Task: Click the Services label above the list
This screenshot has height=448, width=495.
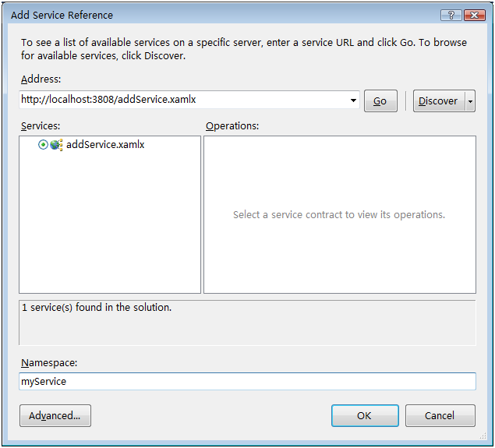Action: coord(41,126)
